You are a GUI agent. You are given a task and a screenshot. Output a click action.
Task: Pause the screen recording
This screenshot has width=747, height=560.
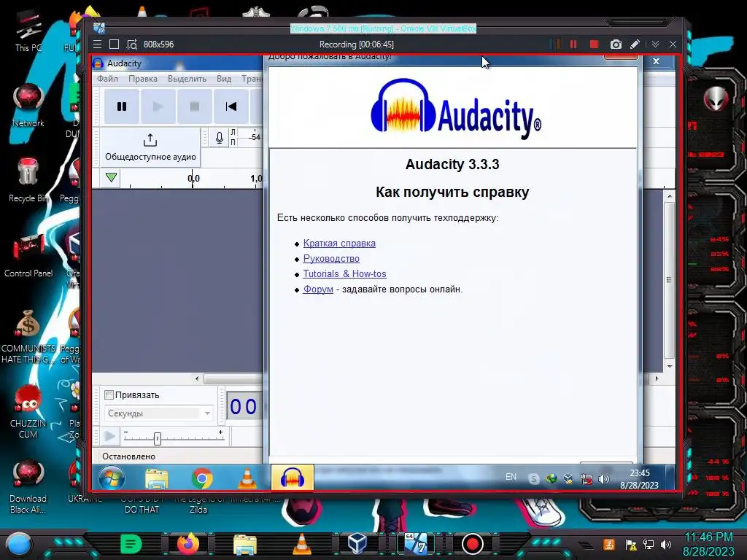click(x=573, y=44)
